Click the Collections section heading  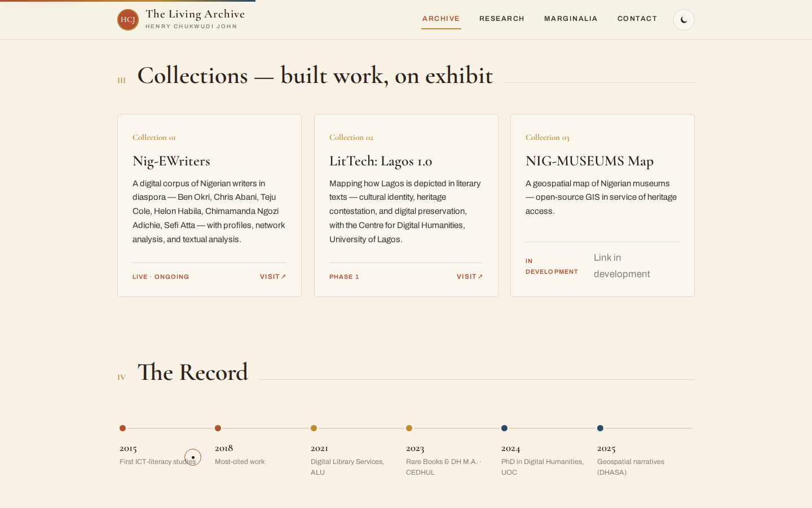[315, 75]
